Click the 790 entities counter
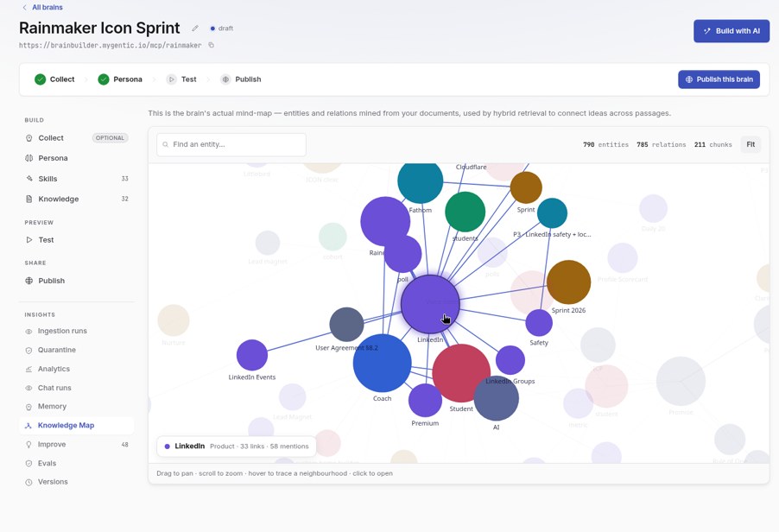This screenshot has height=532, width=779. click(x=605, y=144)
